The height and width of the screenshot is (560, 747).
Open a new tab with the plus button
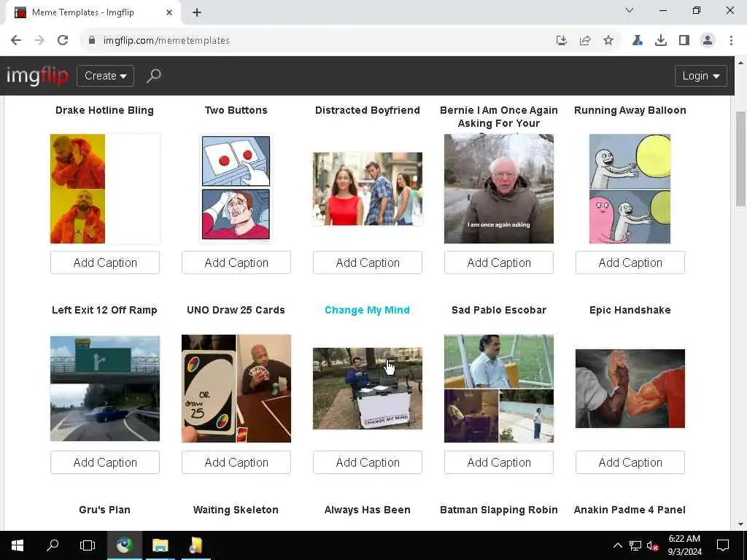click(197, 13)
